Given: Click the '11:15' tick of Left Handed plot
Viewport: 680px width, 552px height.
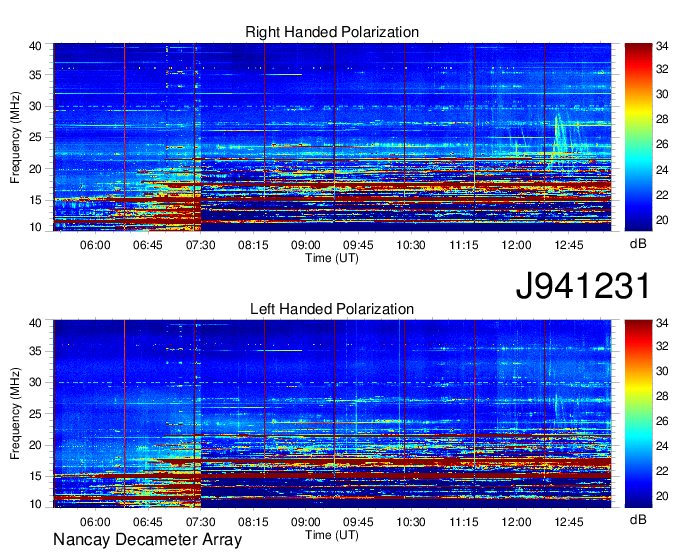Looking at the screenshot, I should 464,522.
